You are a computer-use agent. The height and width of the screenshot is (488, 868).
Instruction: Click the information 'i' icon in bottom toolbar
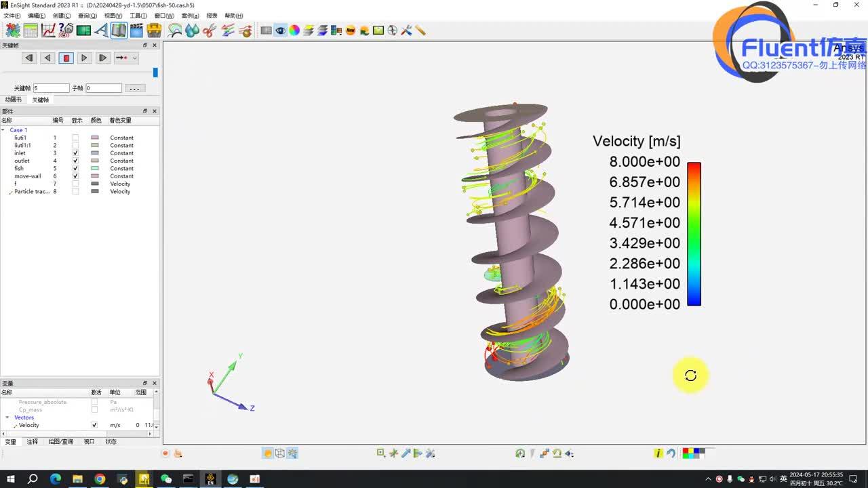pyautogui.click(x=658, y=453)
